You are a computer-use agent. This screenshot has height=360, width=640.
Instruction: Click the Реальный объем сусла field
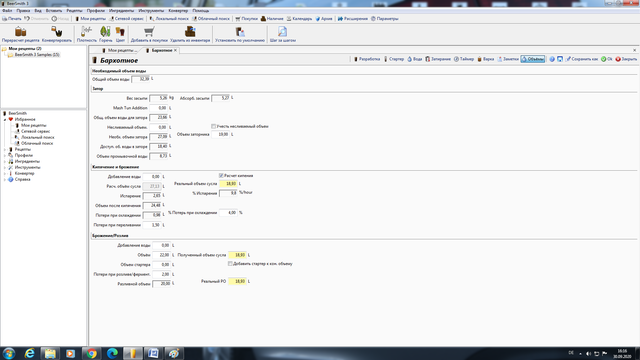coord(228,184)
